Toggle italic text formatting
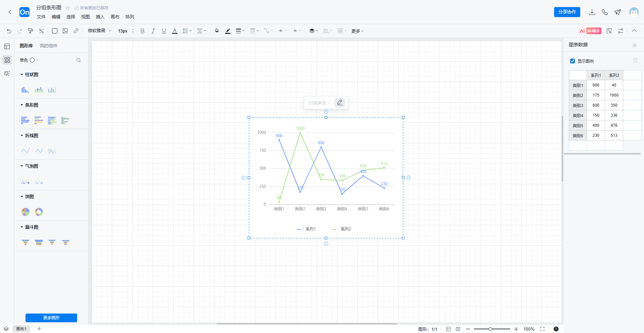Screen dimensions: 644x333 coord(153,31)
